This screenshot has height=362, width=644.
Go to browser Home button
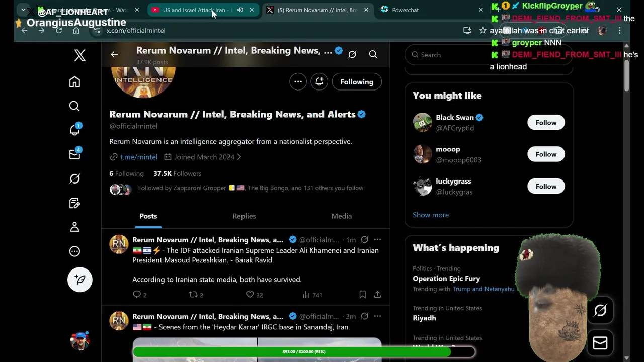(x=76, y=31)
